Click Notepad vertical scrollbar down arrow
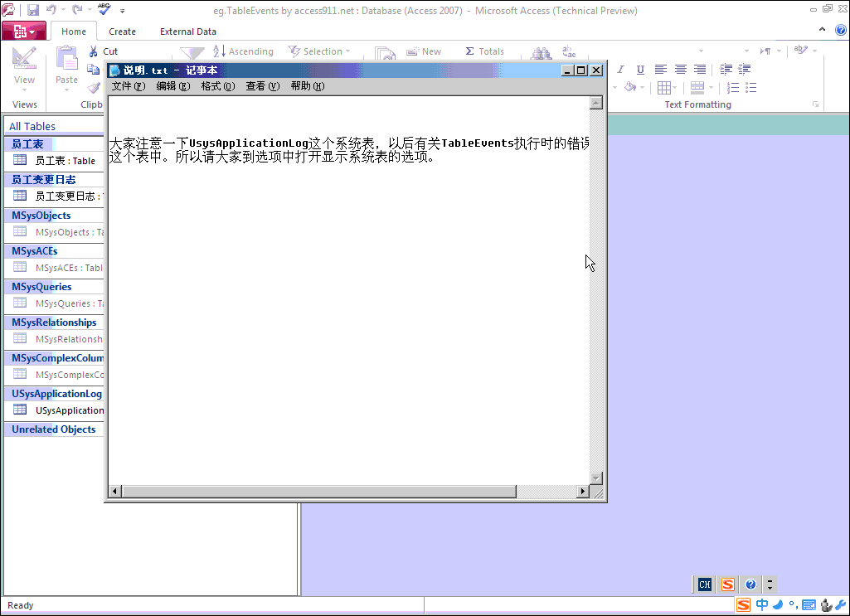Image resolution: width=850 pixels, height=616 pixels. click(596, 478)
